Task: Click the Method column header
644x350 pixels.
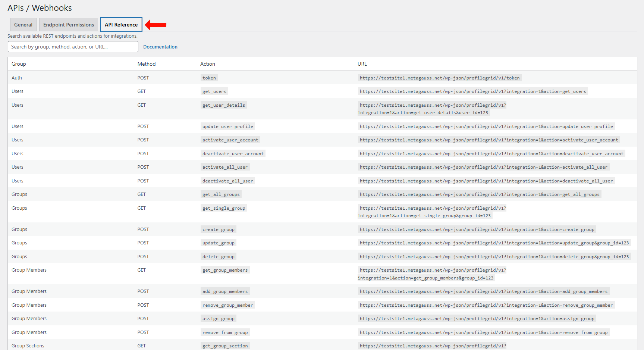Action: pyautogui.click(x=146, y=64)
